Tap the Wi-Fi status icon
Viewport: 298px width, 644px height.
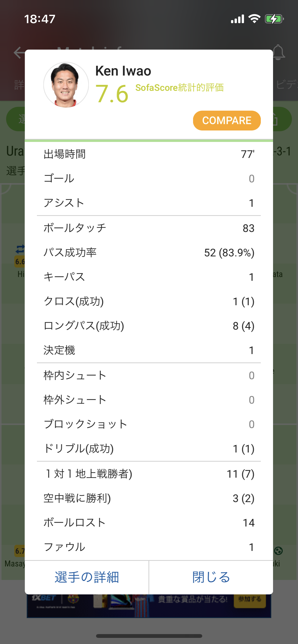coord(254,19)
